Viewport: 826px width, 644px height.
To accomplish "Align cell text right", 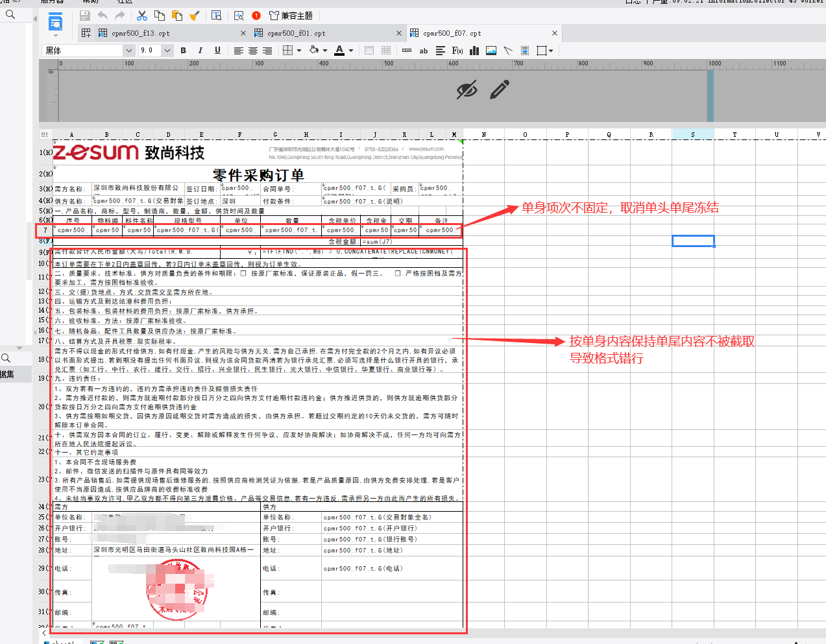I will coord(267,51).
